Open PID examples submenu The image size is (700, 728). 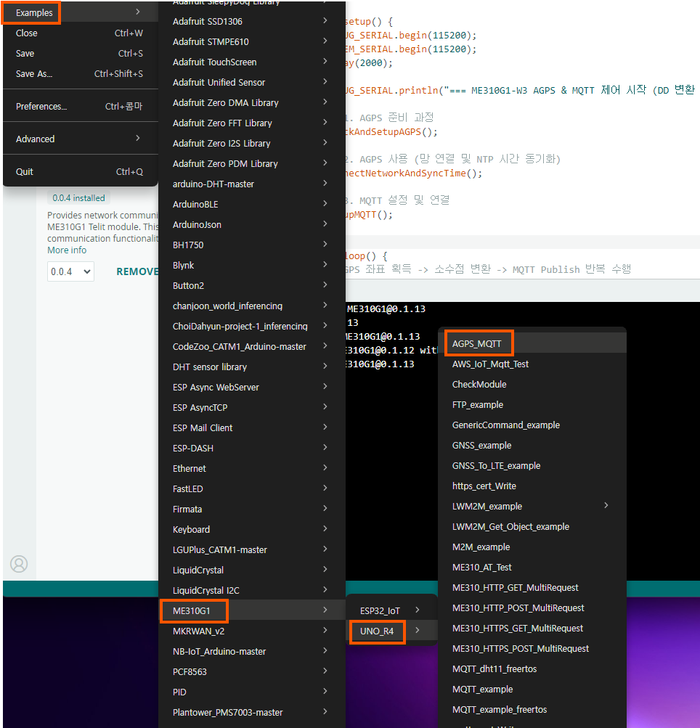tap(252, 692)
